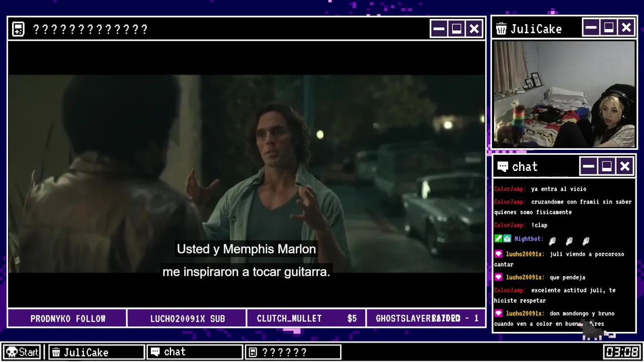Click the handheld console icon in the ????????????? window title
This screenshot has width=644, height=362.
click(x=18, y=29)
